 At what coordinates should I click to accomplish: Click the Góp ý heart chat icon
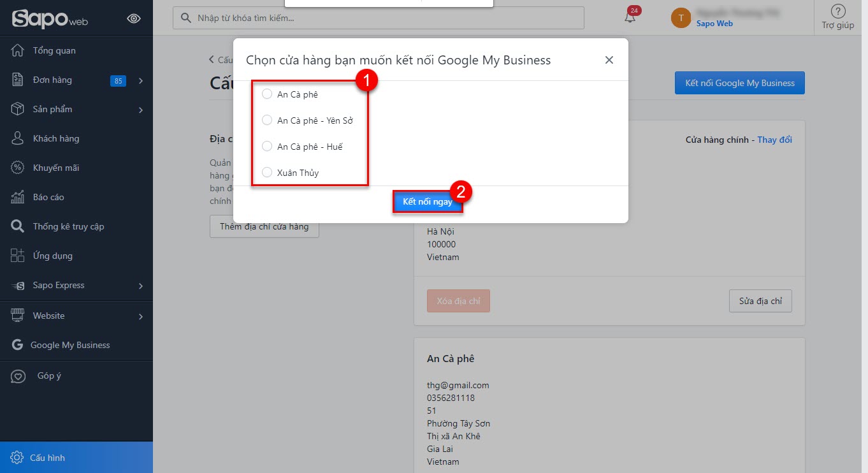pos(18,376)
